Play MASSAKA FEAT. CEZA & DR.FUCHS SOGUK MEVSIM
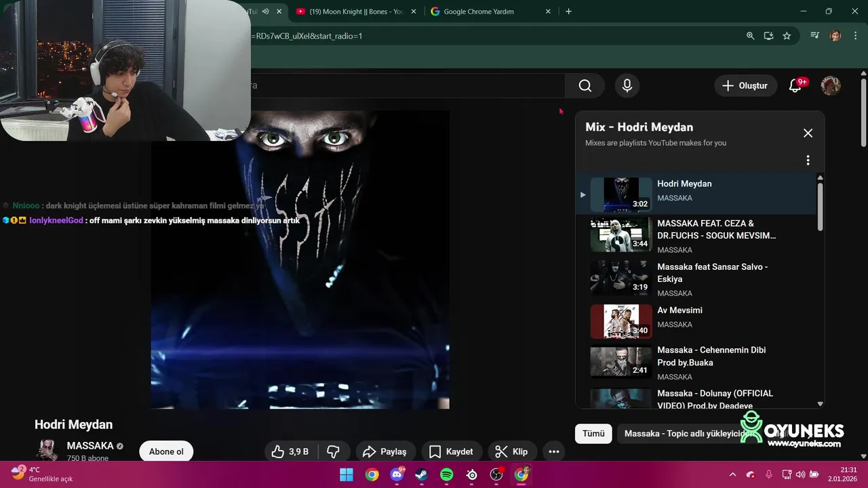This screenshot has width=868, height=488. coord(696,236)
